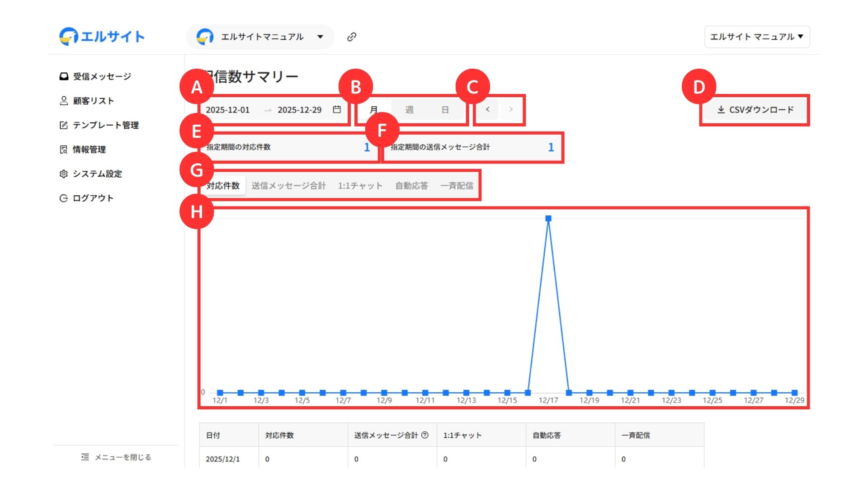868x488 pixels.
Task: Go to previous period with left chevron
Action: click(x=487, y=109)
